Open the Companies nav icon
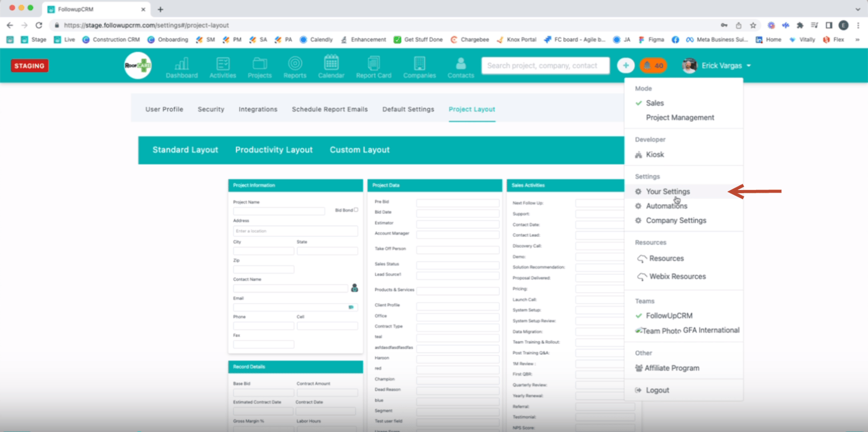The height and width of the screenshot is (432, 868). [x=419, y=68]
